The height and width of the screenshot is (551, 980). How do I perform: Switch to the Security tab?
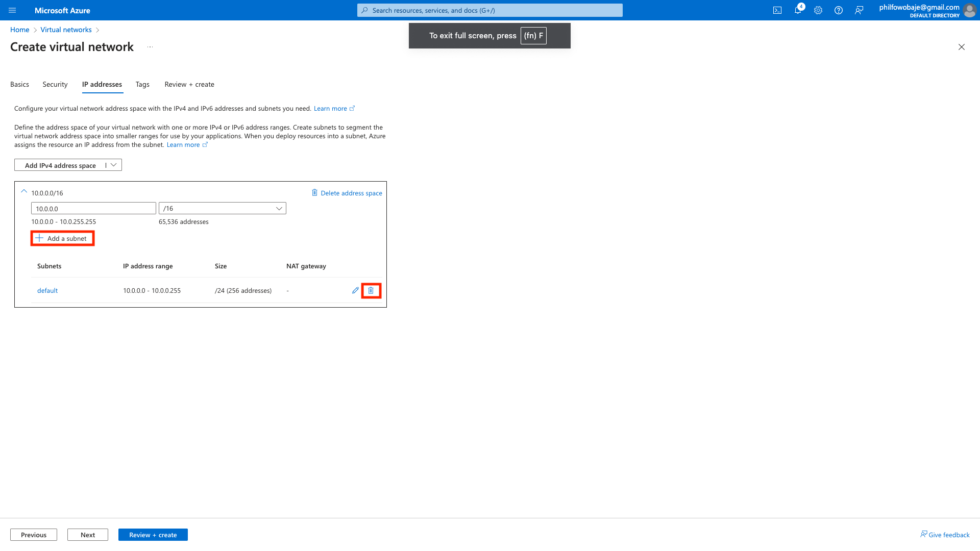point(55,84)
